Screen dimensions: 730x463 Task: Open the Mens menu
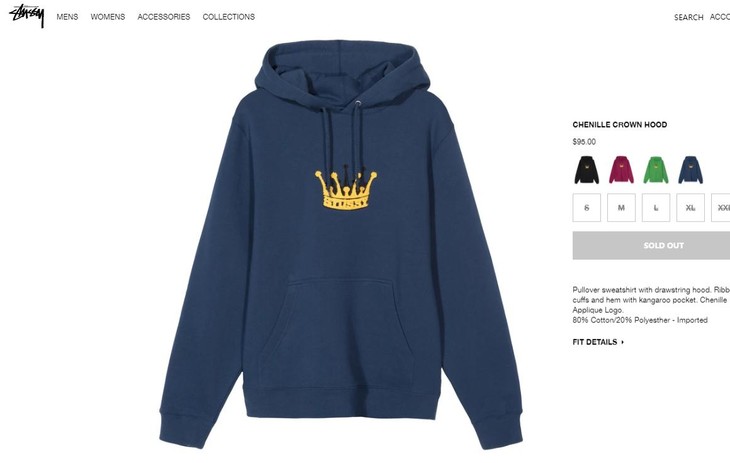click(x=68, y=17)
